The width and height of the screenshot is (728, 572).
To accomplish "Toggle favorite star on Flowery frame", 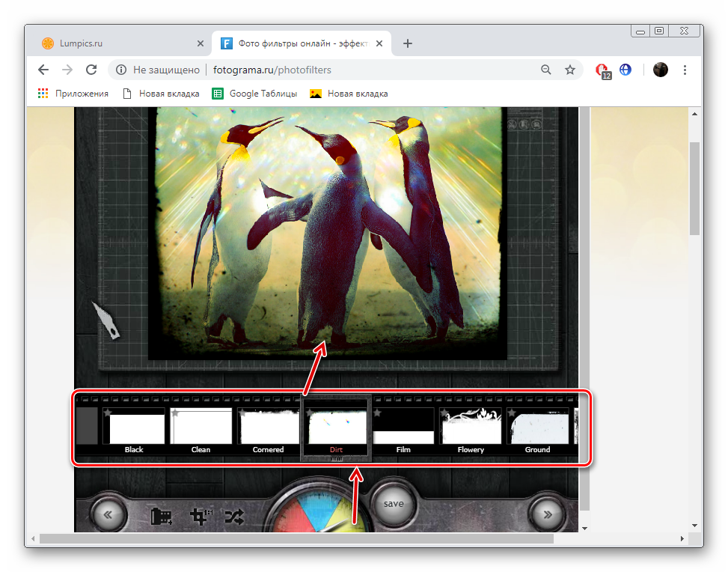I will click(444, 413).
